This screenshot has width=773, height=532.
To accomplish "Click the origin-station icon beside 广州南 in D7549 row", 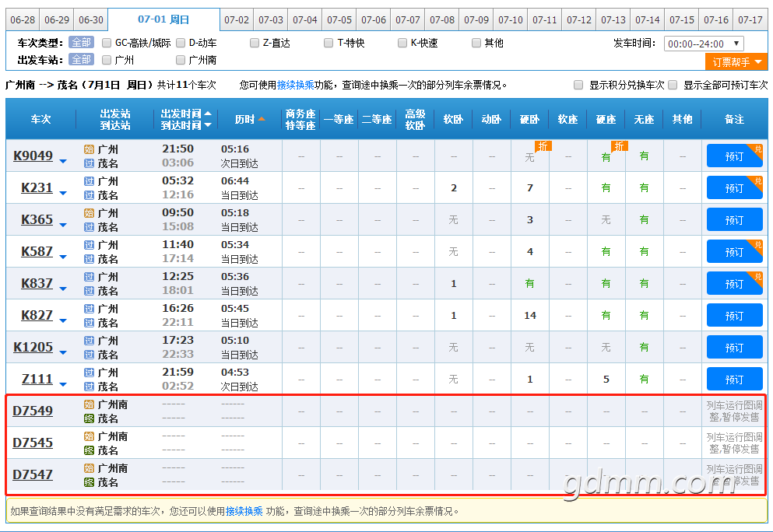I will click(89, 404).
